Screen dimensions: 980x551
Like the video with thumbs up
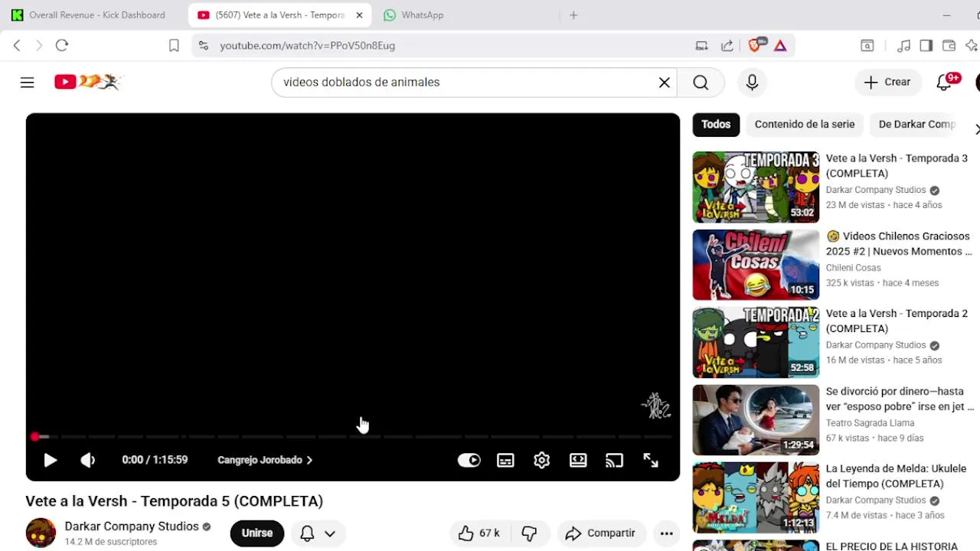pos(479,533)
